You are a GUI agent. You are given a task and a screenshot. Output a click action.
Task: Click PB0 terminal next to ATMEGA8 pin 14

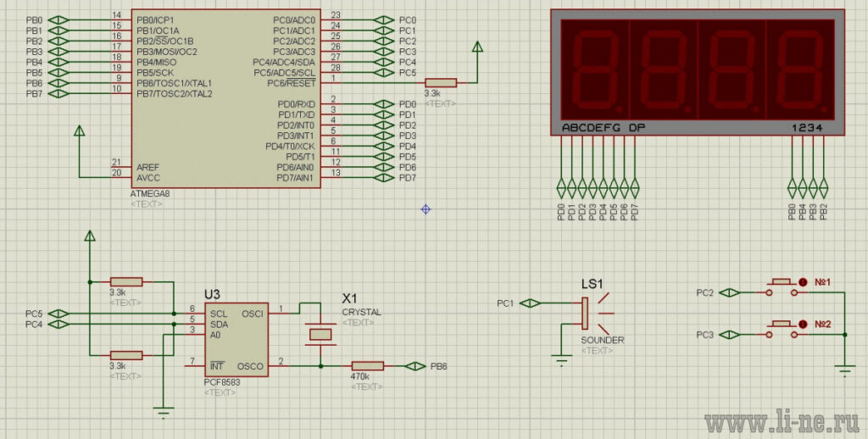tap(58, 20)
